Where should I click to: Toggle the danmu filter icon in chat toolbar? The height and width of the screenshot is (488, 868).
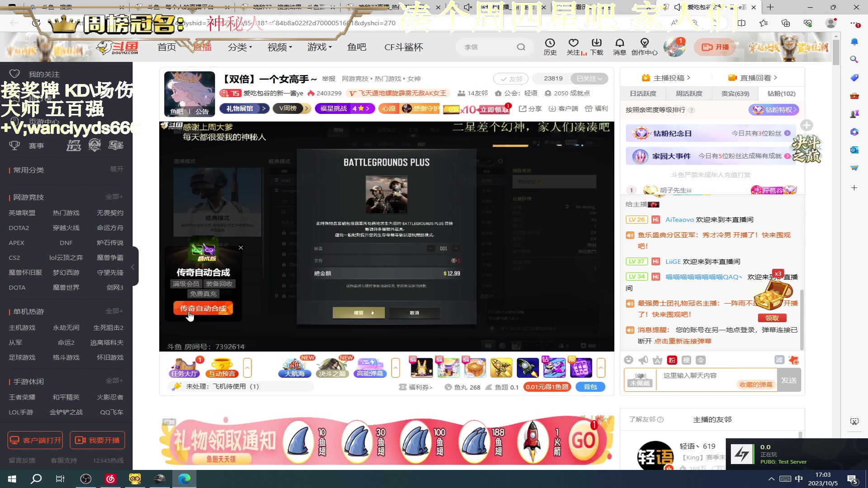[x=779, y=360]
